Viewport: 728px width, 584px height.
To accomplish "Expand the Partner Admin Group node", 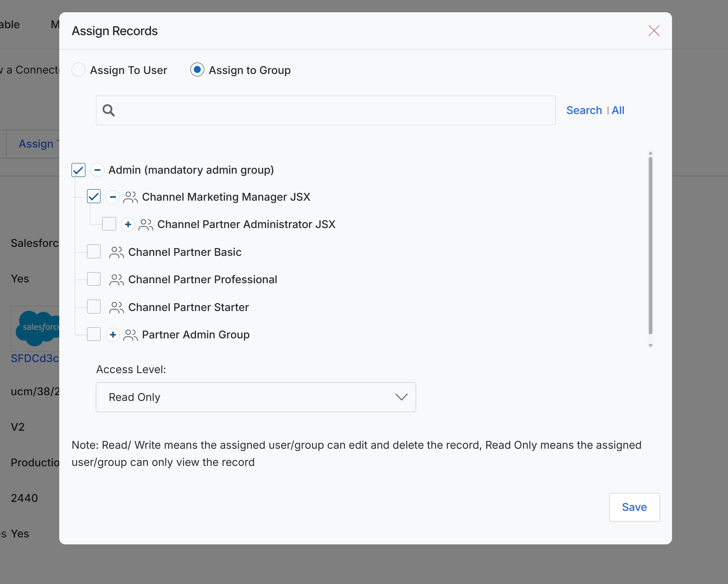I will coord(113,335).
